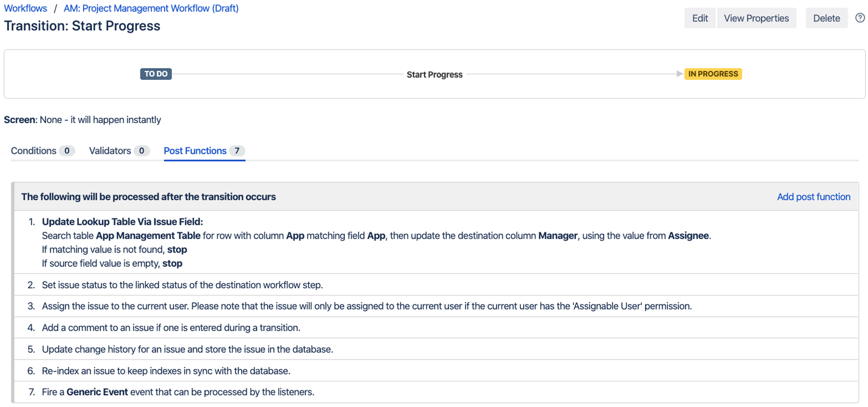This screenshot has width=868, height=407.
Task: Click Add post function link
Action: tap(813, 197)
